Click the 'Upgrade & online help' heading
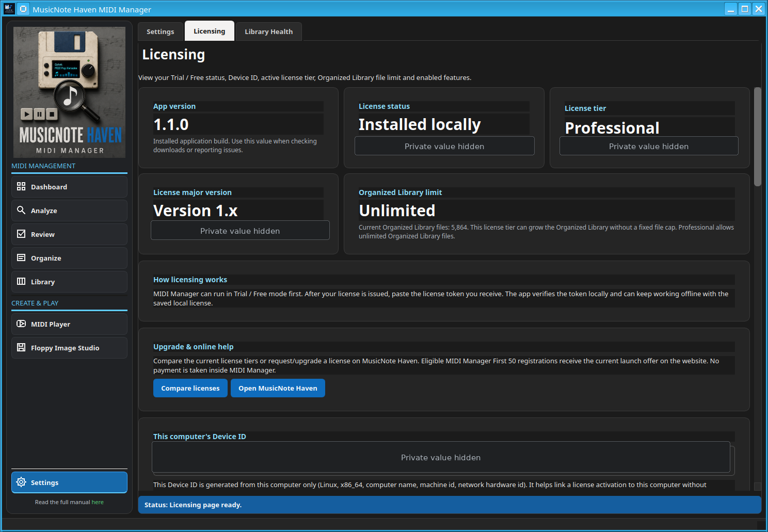768x532 pixels. point(194,347)
